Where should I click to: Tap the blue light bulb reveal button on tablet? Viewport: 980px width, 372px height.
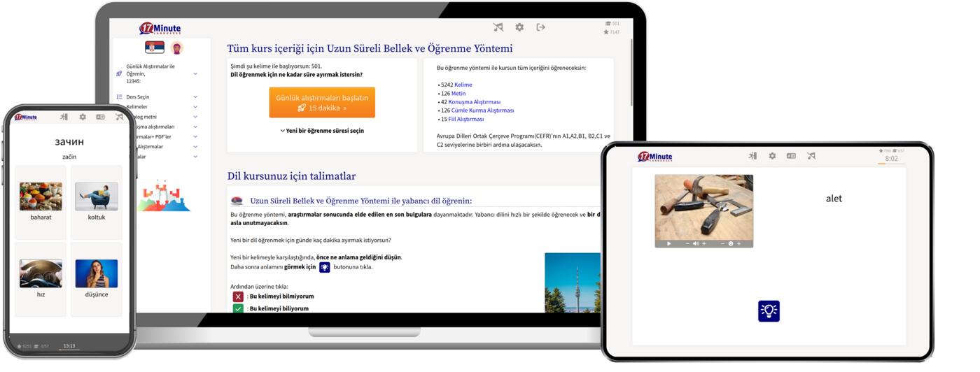click(769, 311)
